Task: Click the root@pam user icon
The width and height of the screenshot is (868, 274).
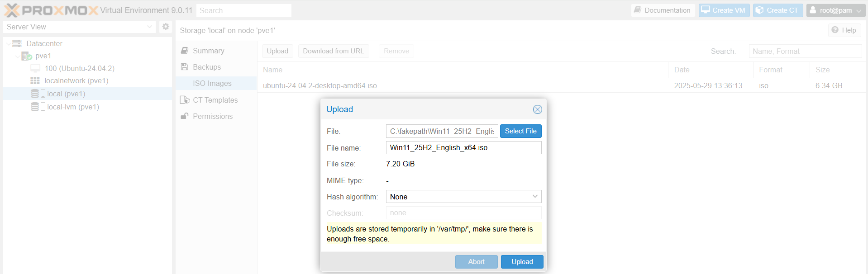Action: (813, 10)
